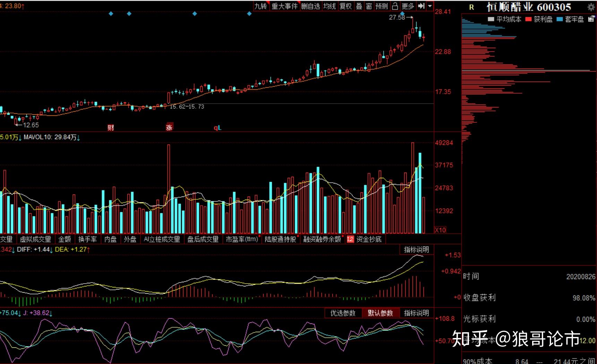Switch to the 金额 indicator tab

tap(65, 239)
